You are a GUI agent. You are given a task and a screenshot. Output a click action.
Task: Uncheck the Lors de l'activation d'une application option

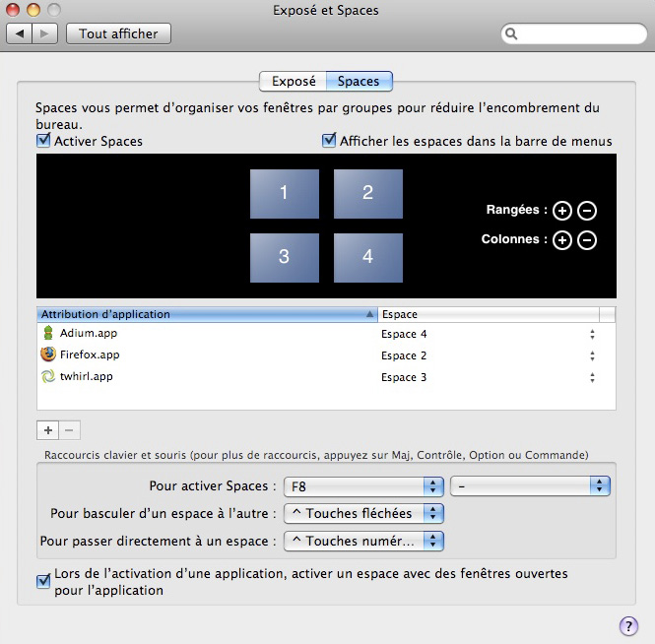tap(43, 581)
